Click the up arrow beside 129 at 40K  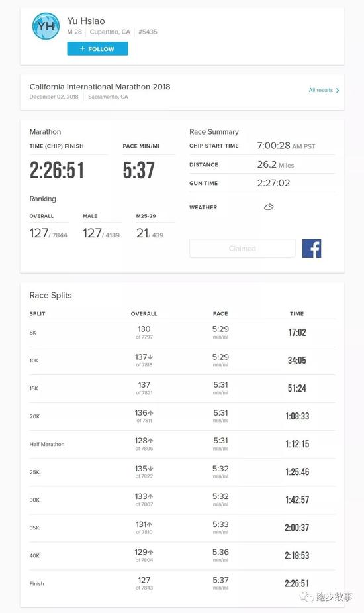(151, 552)
